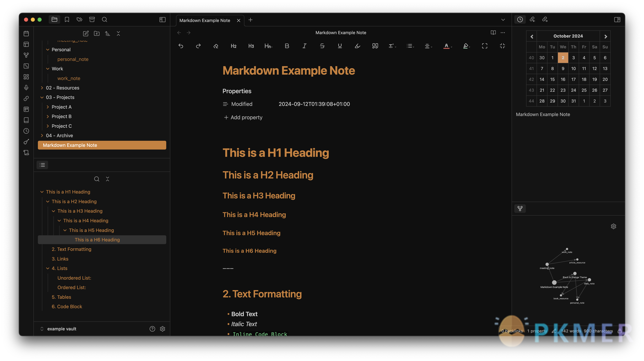Toggle right sidebar visibility

(x=617, y=19)
